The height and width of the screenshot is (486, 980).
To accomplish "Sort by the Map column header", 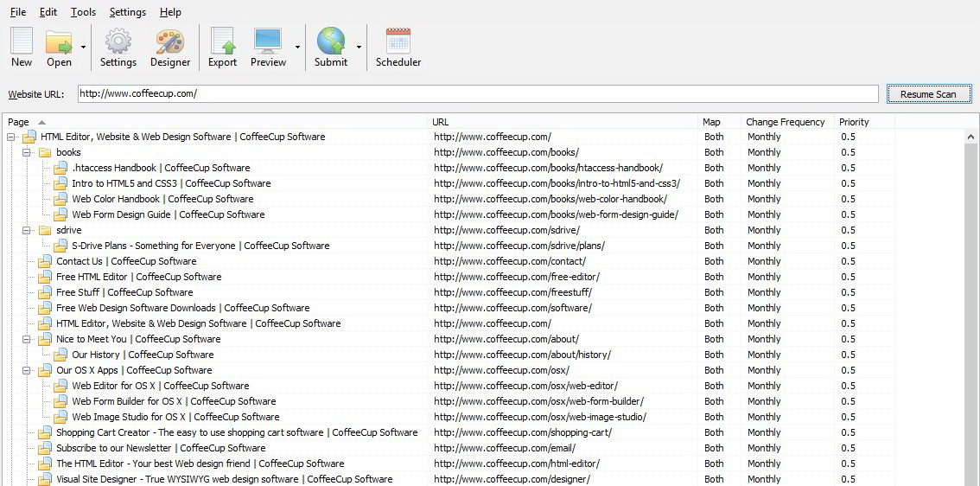I will point(719,122).
